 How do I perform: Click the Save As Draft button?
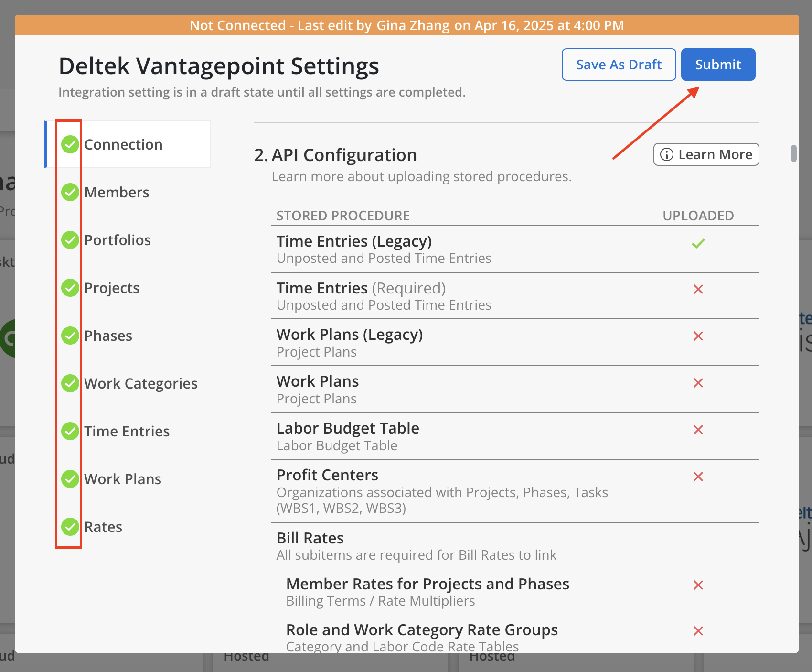click(619, 65)
